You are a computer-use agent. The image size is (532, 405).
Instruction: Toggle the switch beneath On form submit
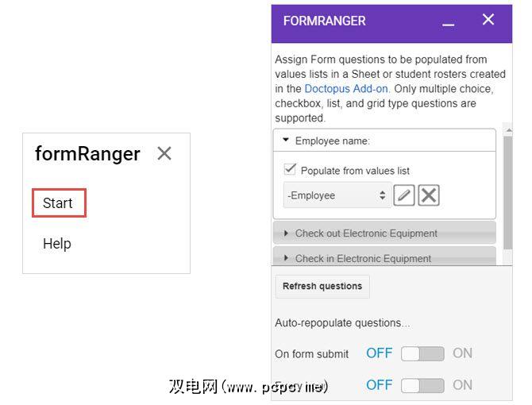point(422,385)
